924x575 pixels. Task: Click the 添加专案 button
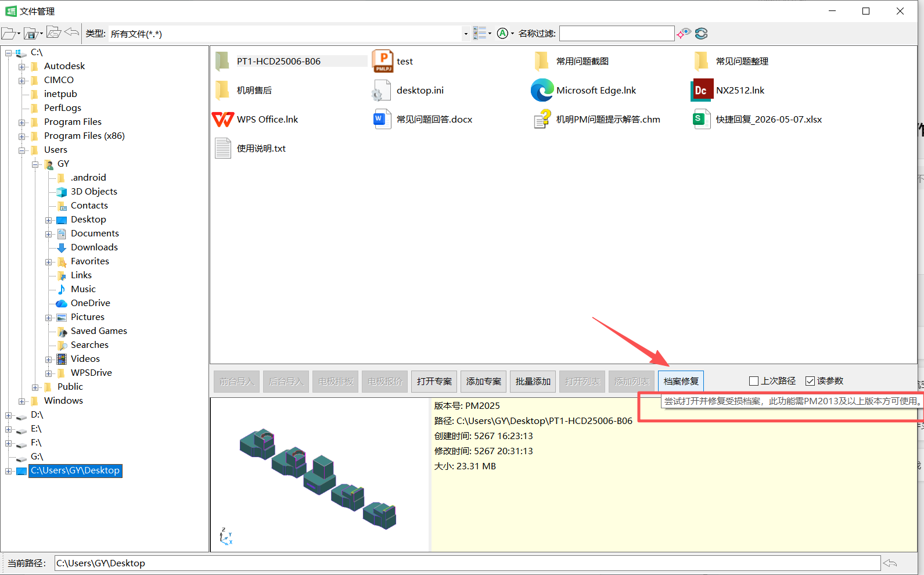coord(483,382)
